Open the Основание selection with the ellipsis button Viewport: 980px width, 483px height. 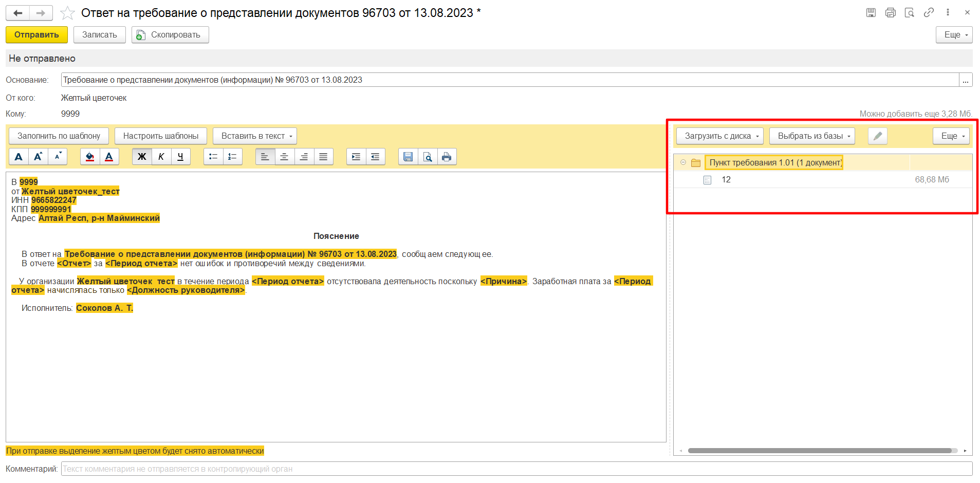point(966,80)
